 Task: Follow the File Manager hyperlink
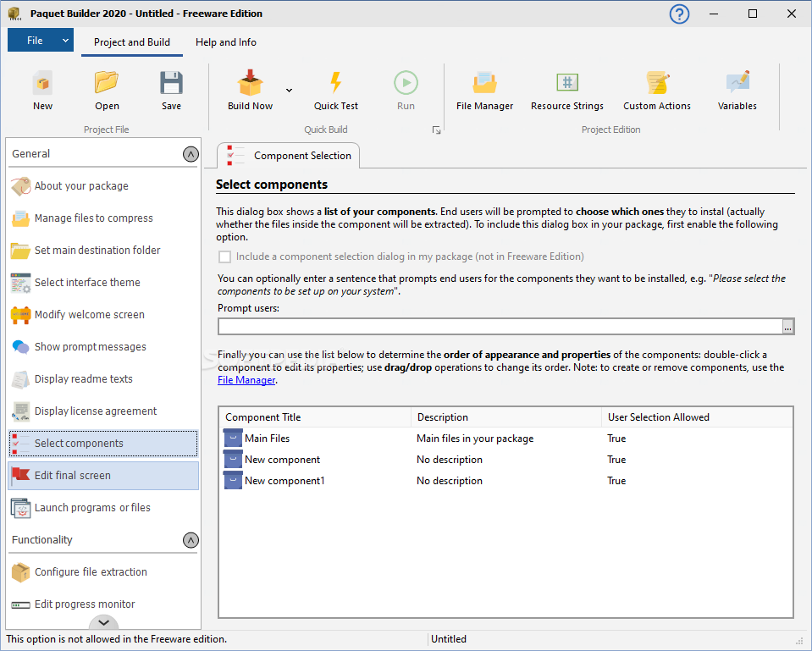coord(246,380)
